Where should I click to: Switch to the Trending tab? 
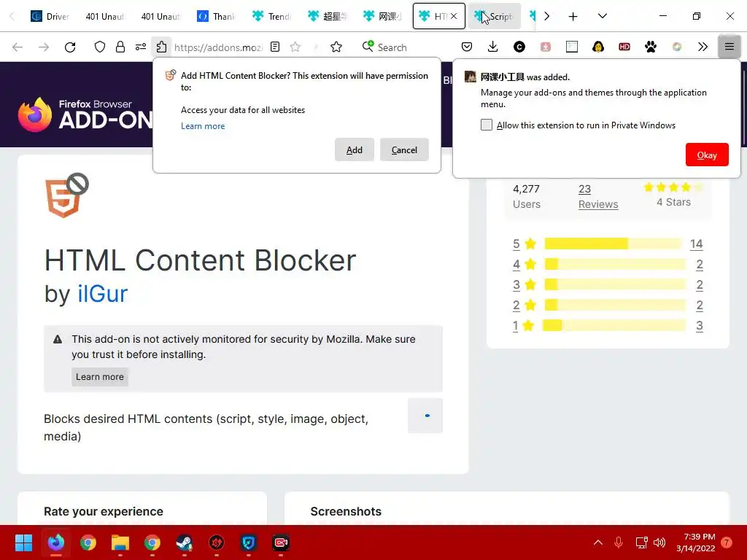[x=272, y=16]
